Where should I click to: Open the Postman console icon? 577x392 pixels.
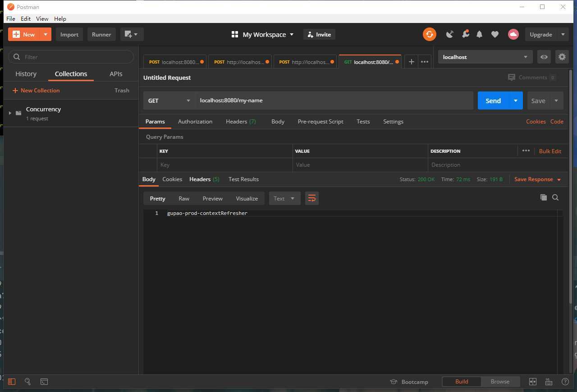(44, 382)
